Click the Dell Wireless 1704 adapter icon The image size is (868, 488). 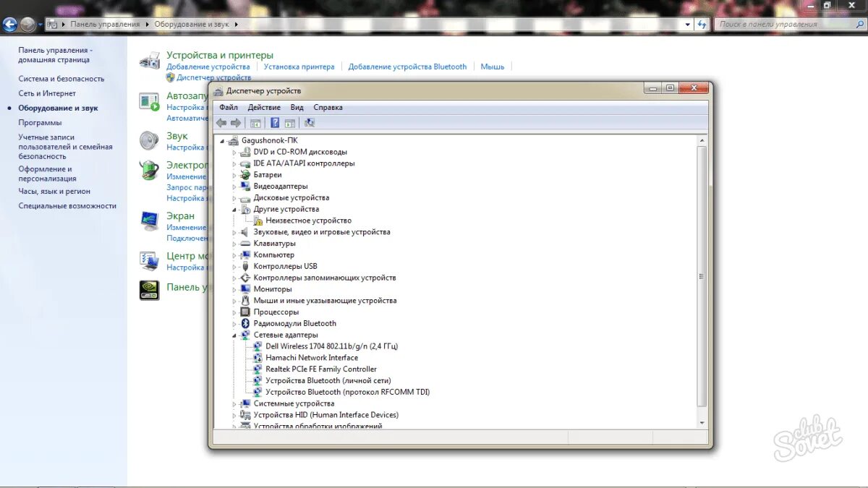(258, 346)
